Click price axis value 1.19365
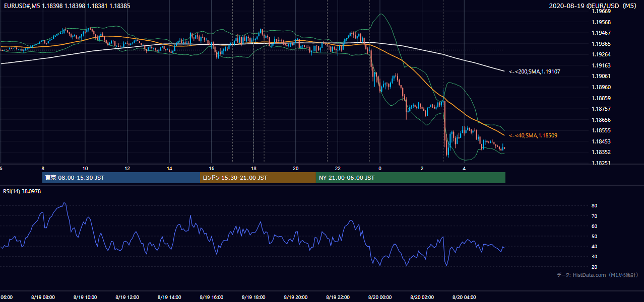 (x=601, y=44)
